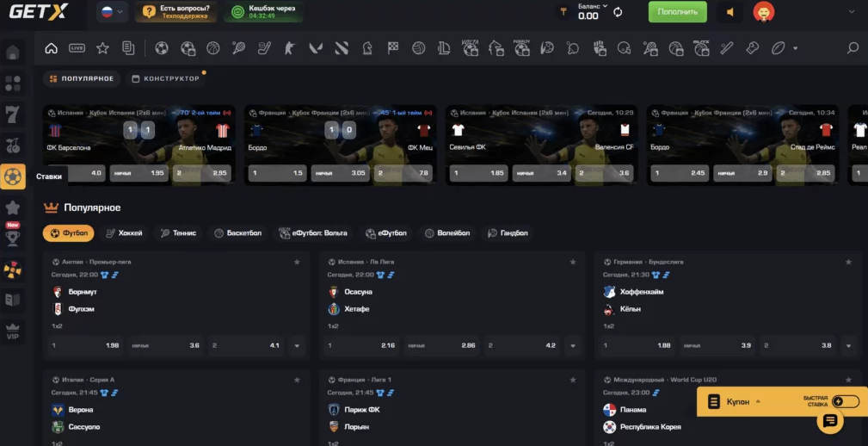Image resolution: width=868 pixels, height=446 pixels.
Task: Switch to the Конструктор tab
Action: (x=165, y=78)
